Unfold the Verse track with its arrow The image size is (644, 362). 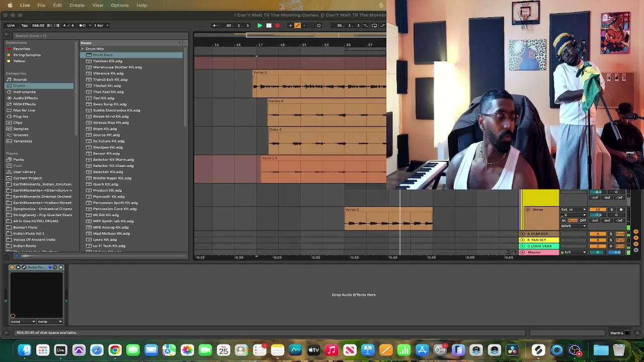pyautogui.click(x=528, y=210)
